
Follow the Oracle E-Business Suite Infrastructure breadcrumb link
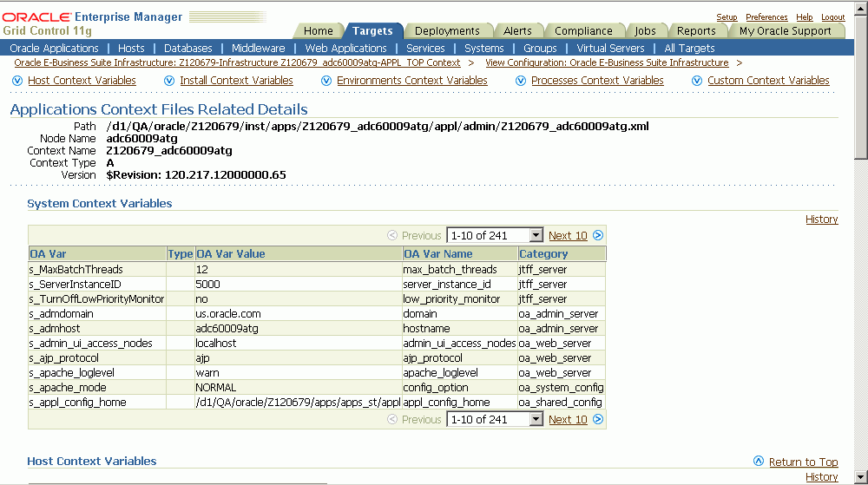point(237,63)
